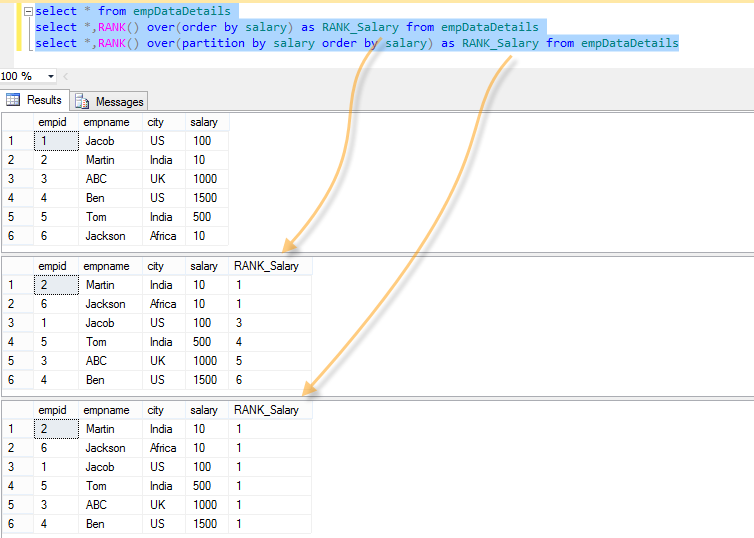This screenshot has width=754, height=538.
Task: Select the empname header in the second result grid
Action: point(110,266)
